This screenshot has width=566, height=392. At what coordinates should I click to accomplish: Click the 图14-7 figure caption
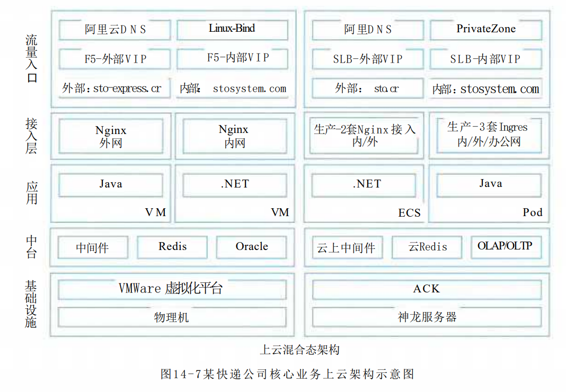[287, 374]
